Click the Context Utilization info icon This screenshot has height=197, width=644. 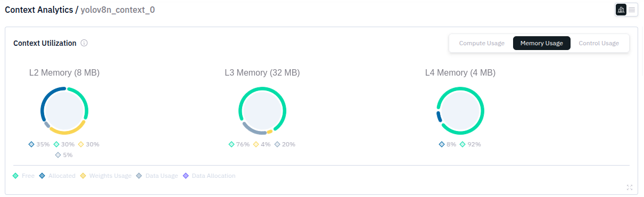pyautogui.click(x=84, y=43)
